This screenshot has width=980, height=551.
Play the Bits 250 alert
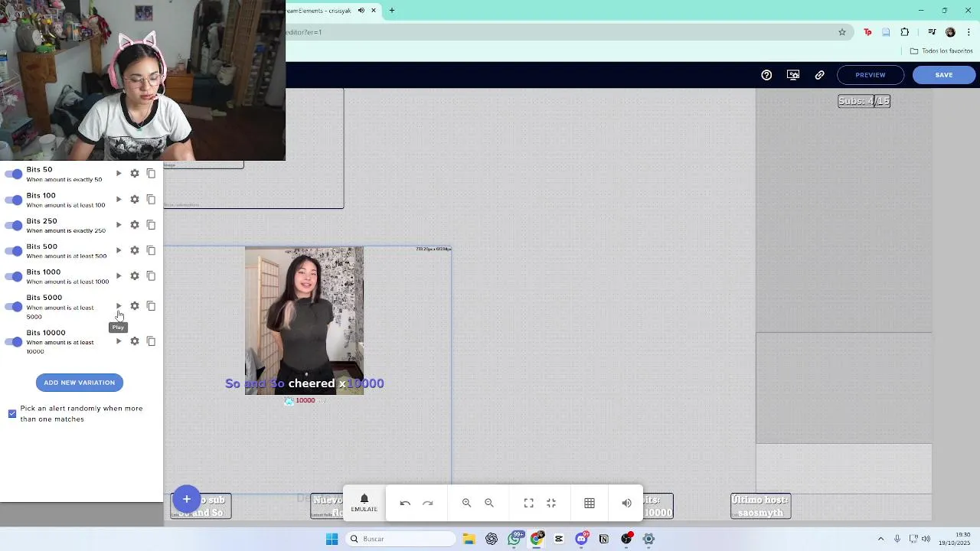click(x=119, y=225)
